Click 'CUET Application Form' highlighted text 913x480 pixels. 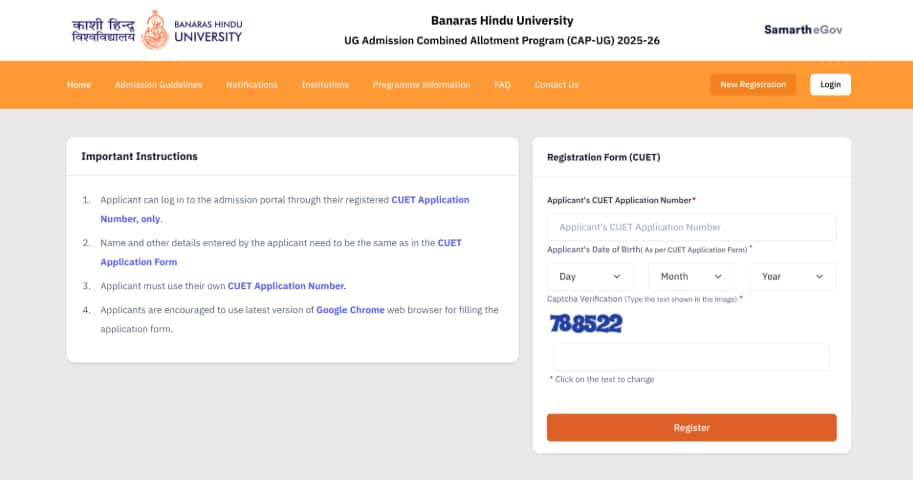(x=281, y=252)
